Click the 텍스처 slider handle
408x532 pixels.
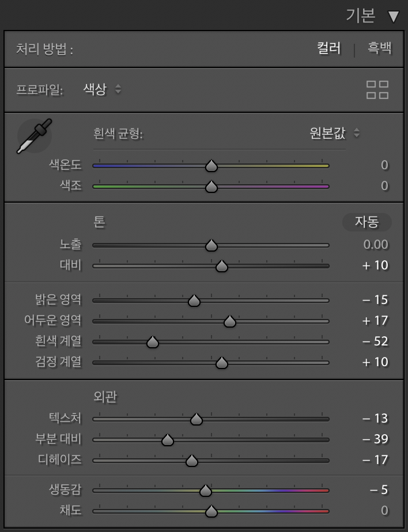[x=197, y=419]
